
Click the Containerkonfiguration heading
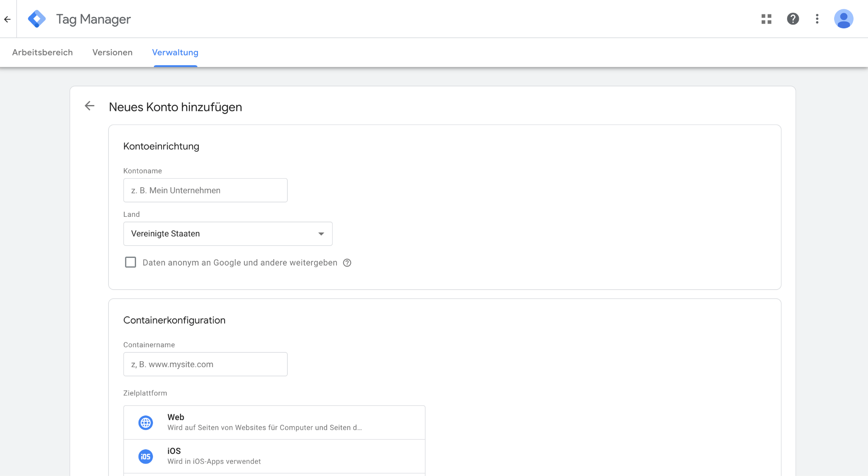(x=174, y=320)
